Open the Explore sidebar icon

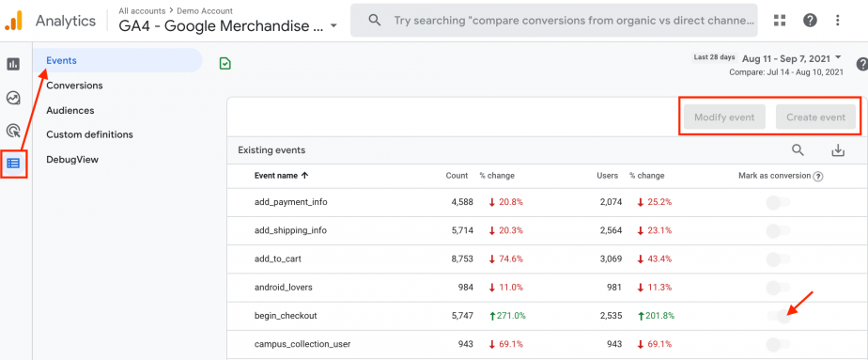point(13,98)
